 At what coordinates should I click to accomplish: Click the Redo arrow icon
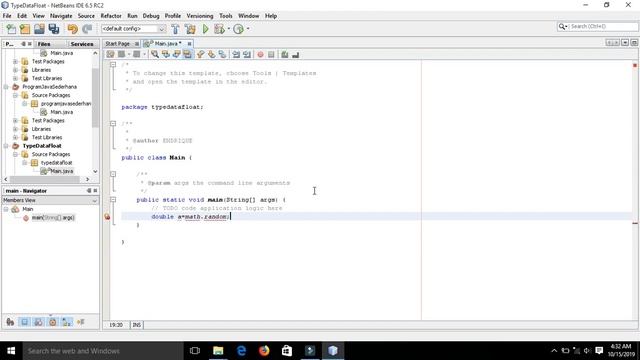[x=87, y=29]
